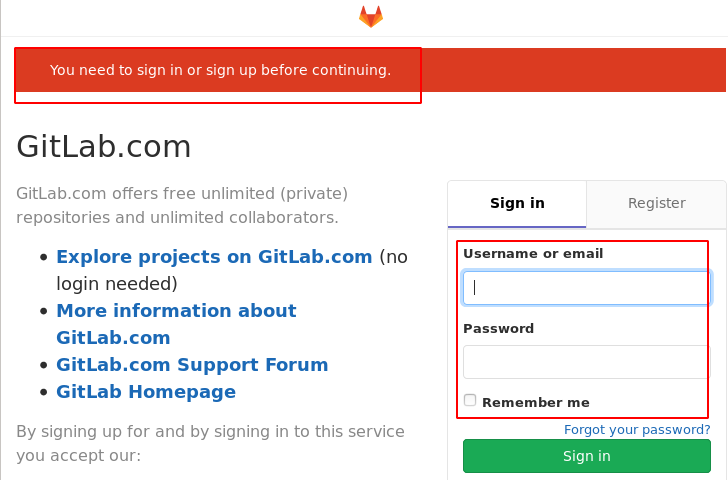Click the free unlimited repositories description

(x=182, y=205)
